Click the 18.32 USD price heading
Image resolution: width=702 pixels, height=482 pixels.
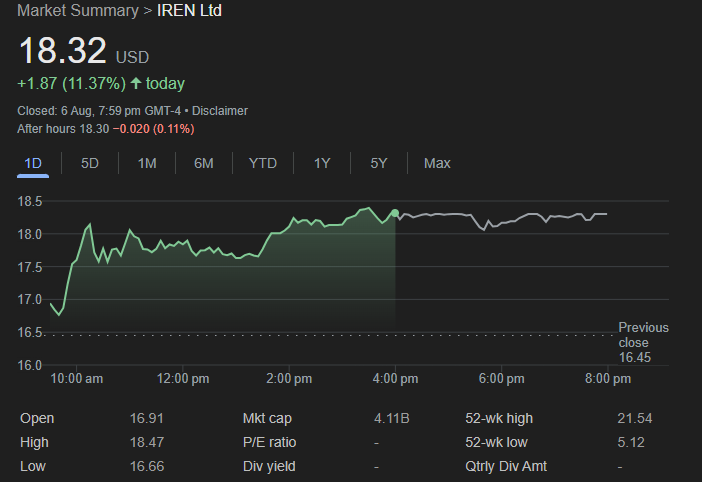coord(62,52)
